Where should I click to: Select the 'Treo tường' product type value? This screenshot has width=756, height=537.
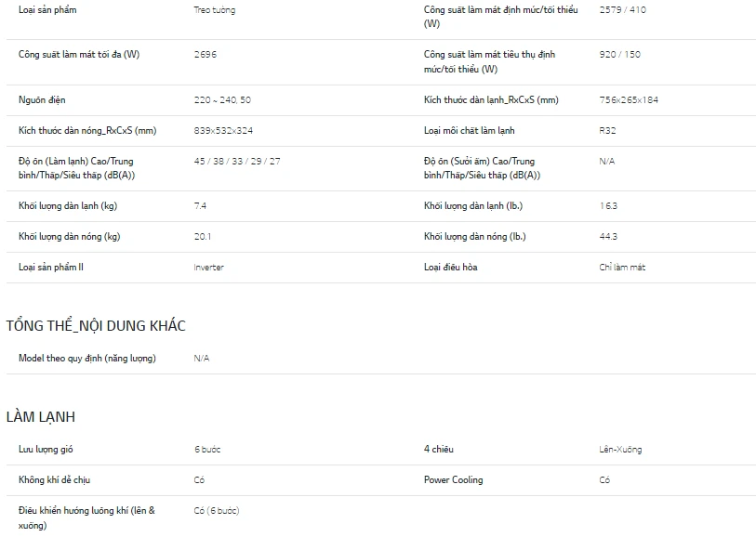[214, 10]
